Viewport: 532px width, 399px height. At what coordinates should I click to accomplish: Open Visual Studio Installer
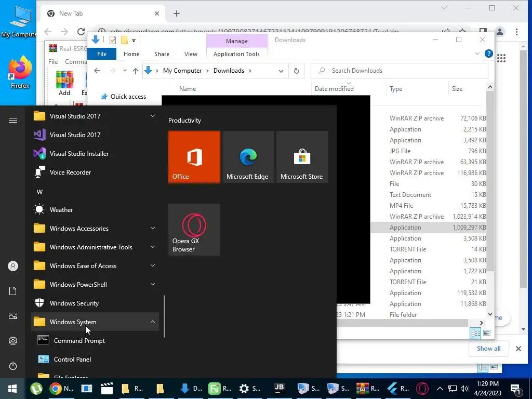coord(95,153)
